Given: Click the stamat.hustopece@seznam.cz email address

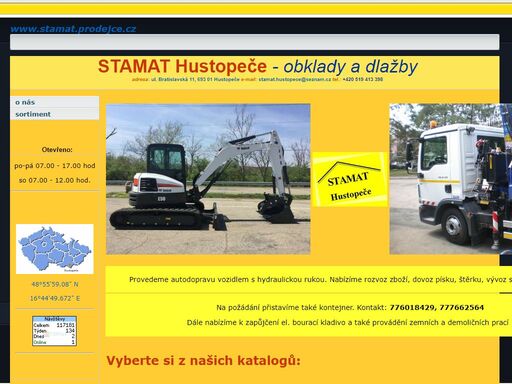Looking at the screenshot, I should point(295,79).
